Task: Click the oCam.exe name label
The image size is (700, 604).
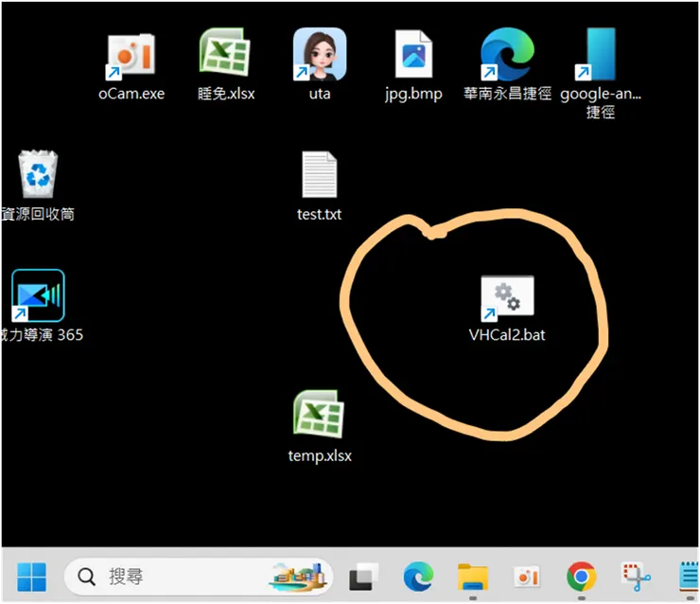Action: tap(131, 94)
